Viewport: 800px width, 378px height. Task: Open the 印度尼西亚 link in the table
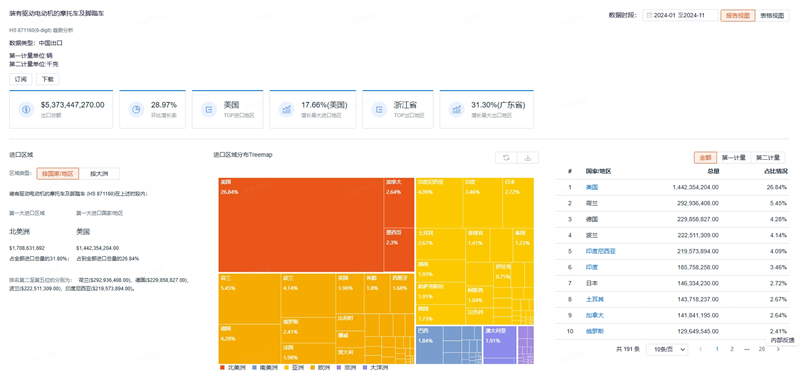pos(601,251)
